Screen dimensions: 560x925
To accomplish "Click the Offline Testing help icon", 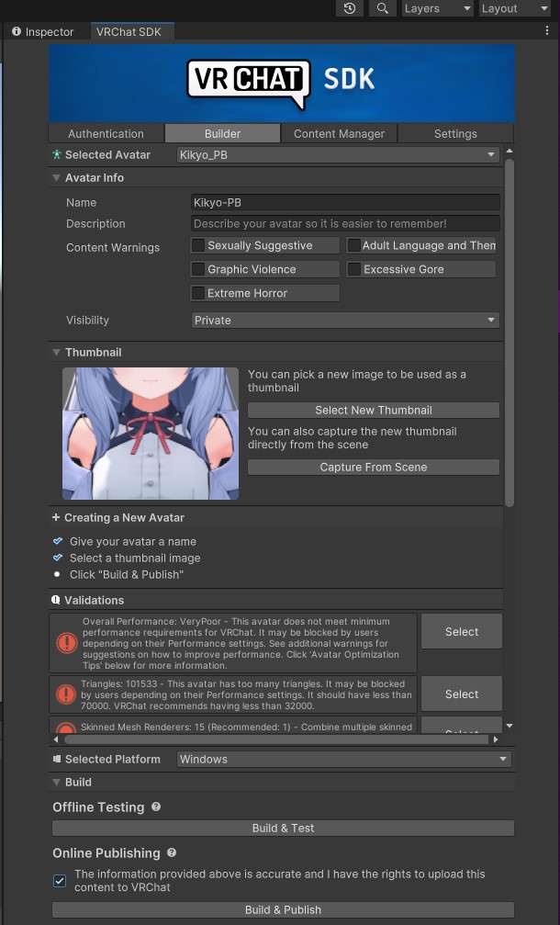I will coord(156,807).
